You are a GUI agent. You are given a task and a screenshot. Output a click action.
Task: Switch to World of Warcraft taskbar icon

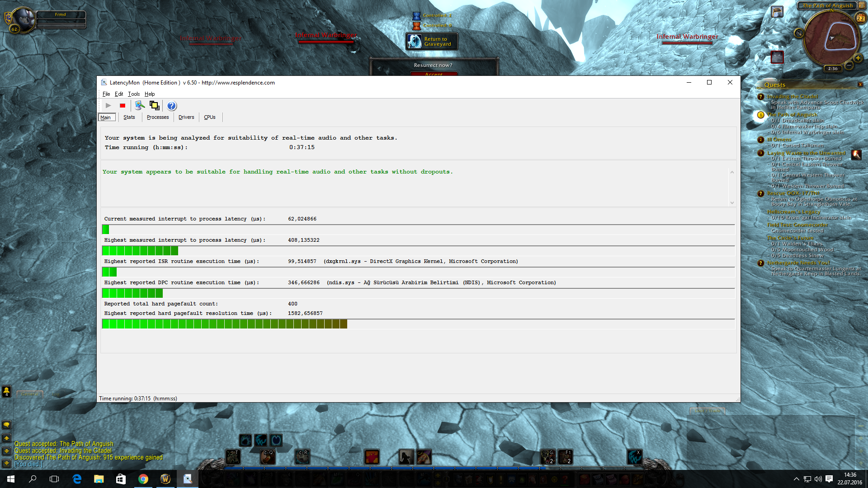point(165,479)
